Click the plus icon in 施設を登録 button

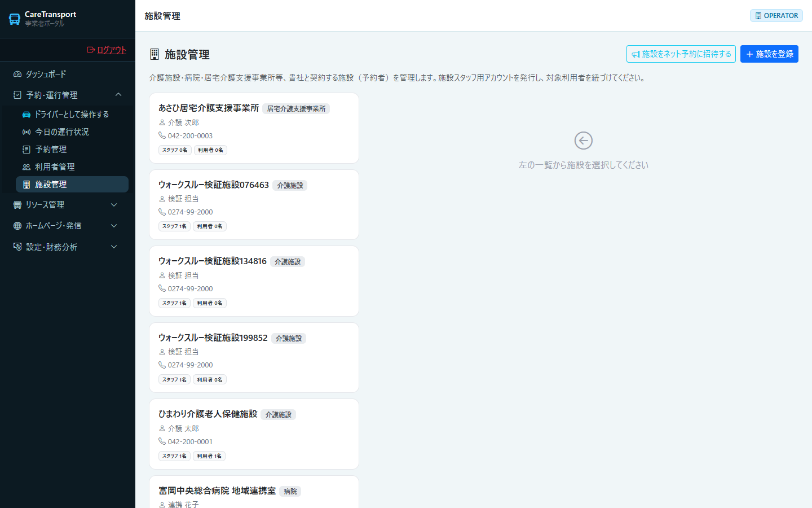coord(749,54)
